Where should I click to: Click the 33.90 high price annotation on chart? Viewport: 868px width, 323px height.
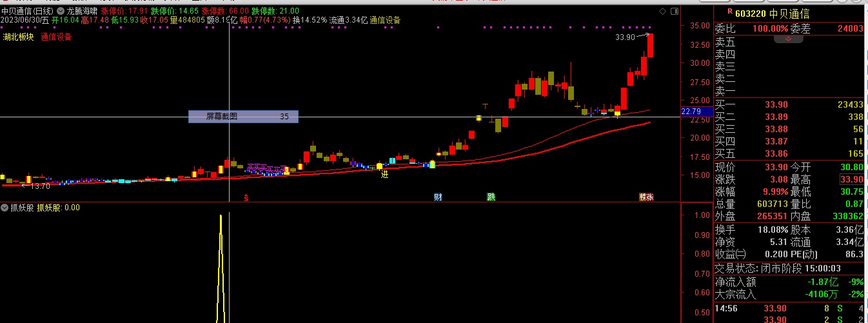click(x=625, y=37)
